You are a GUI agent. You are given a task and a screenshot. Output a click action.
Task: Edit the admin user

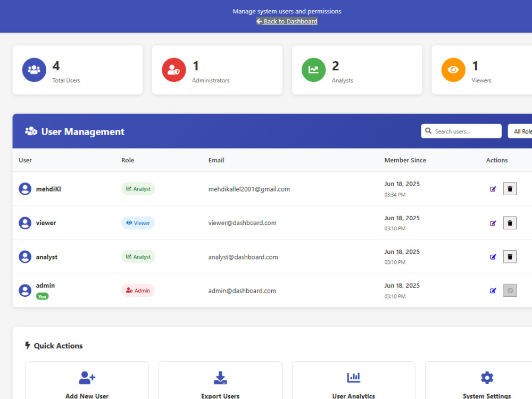pyautogui.click(x=493, y=290)
